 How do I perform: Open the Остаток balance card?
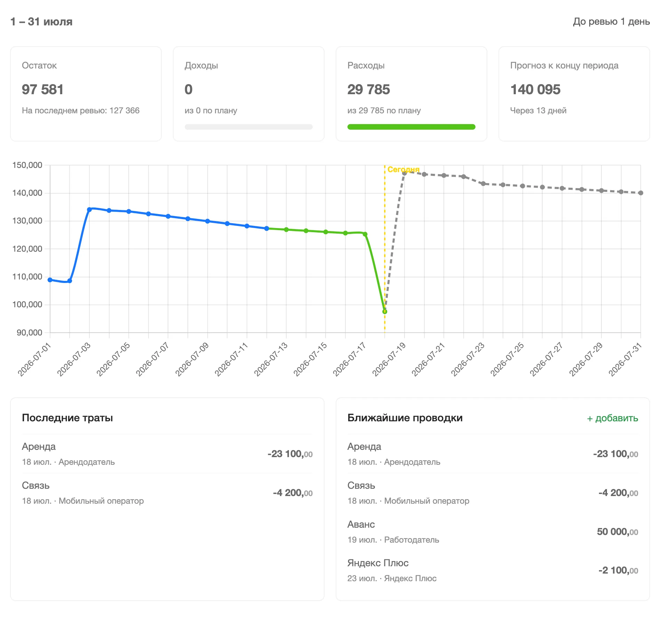click(86, 94)
